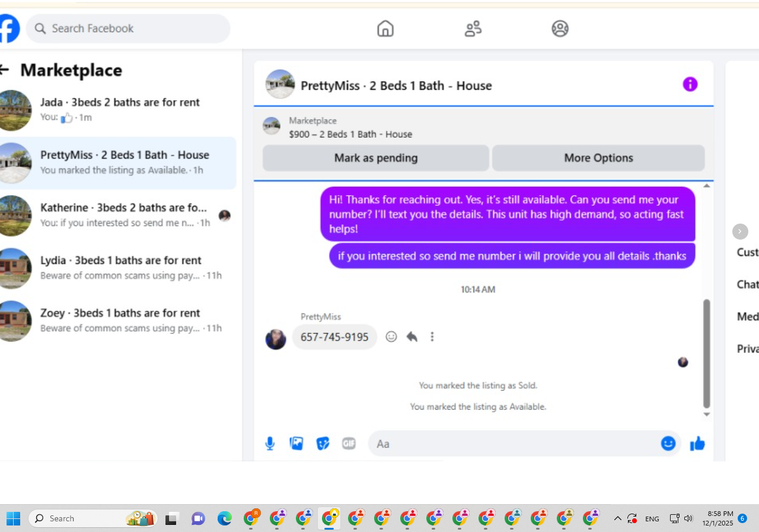Open the volume control in system tray
The width and height of the screenshot is (759, 532).
click(x=688, y=518)
